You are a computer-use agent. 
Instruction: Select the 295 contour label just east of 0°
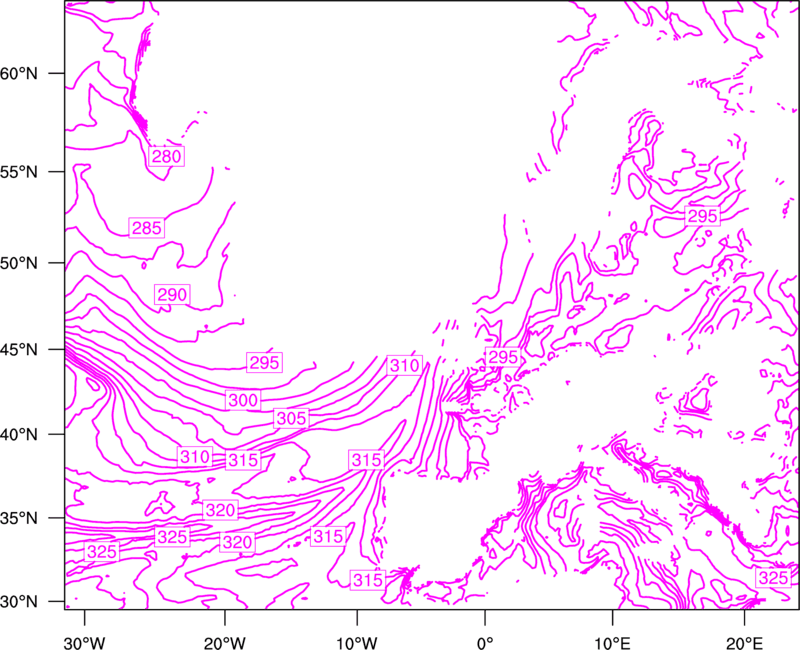(x=503, y=357)
